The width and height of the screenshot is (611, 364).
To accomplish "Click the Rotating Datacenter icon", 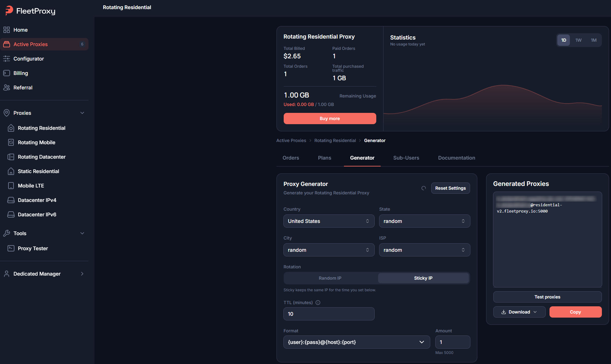I will click(11, 157).
